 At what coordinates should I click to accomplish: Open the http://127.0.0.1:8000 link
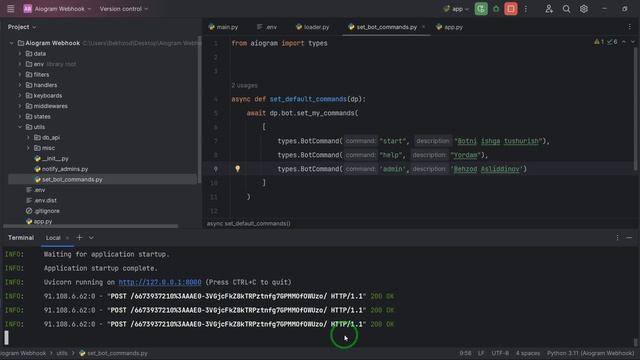[160, 282]
